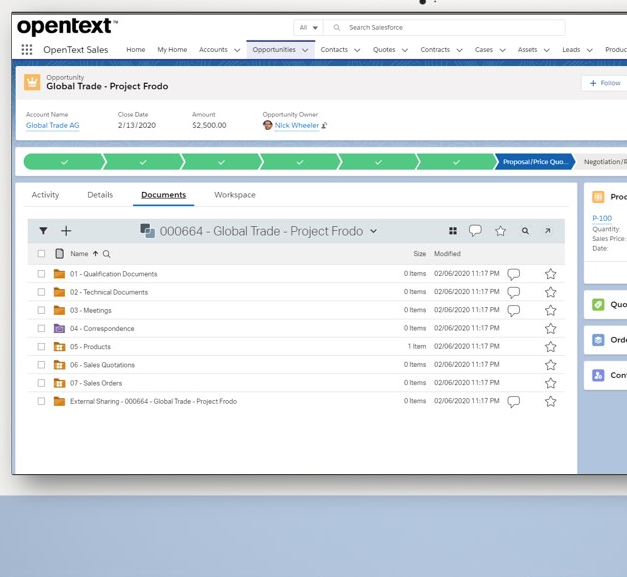
Task: Toggle the select-all checkbox in the header
Action: point(41,254)
